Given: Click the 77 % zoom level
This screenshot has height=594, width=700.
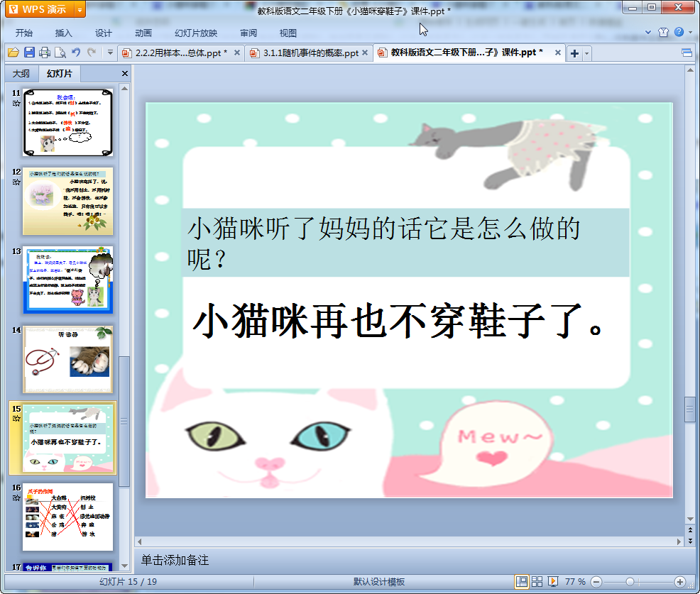Looking at the screenshot, I should 575,581.
